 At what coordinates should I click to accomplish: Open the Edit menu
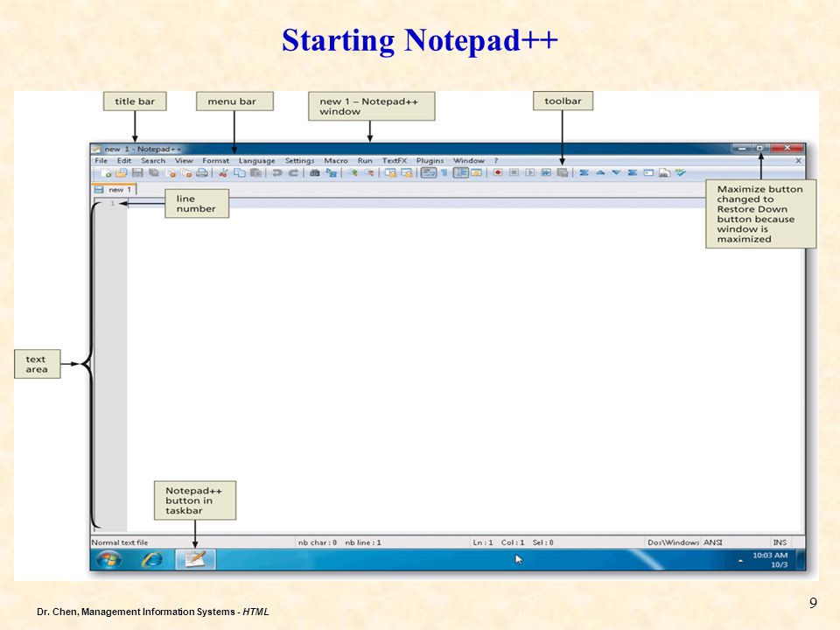coord(124,161)
